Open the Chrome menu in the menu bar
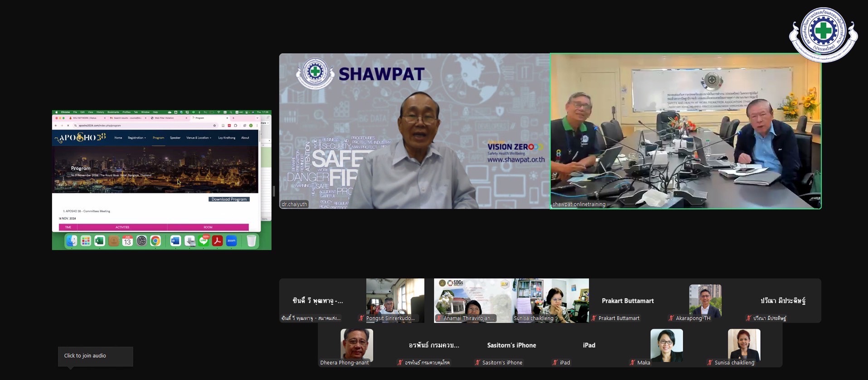This screenshot has height=380, width=868. pyautogui.click(x=65, y=112)
